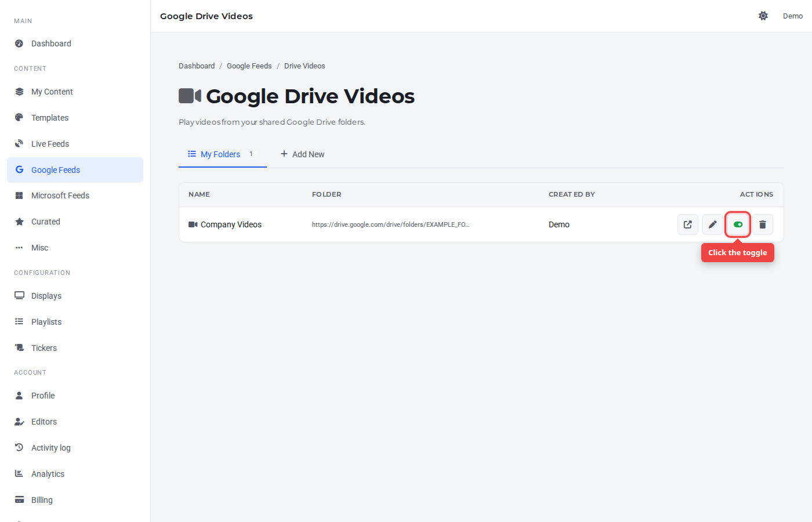Click the list icon on My Folders tab
The image size is (812, 522).
[192, 154]
